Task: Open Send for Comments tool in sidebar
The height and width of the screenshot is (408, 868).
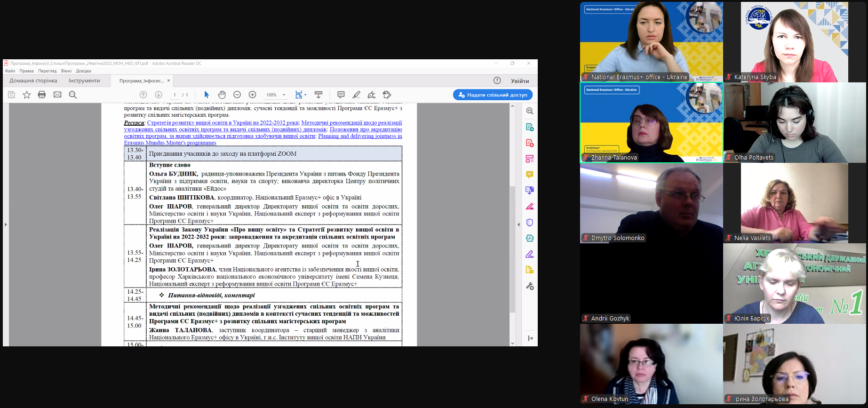Action: pyautogui.click(x=530, y=270)
